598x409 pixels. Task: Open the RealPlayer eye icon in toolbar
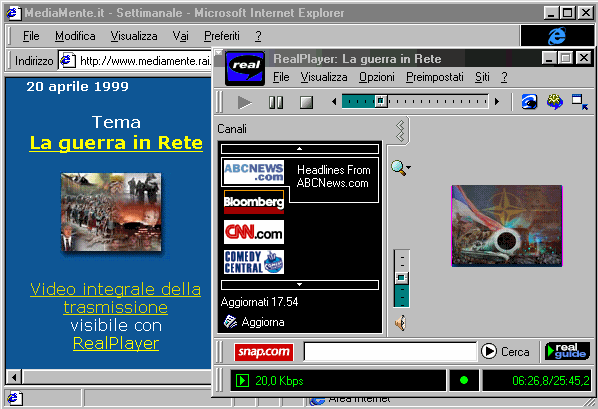click(x=529, y=101)
